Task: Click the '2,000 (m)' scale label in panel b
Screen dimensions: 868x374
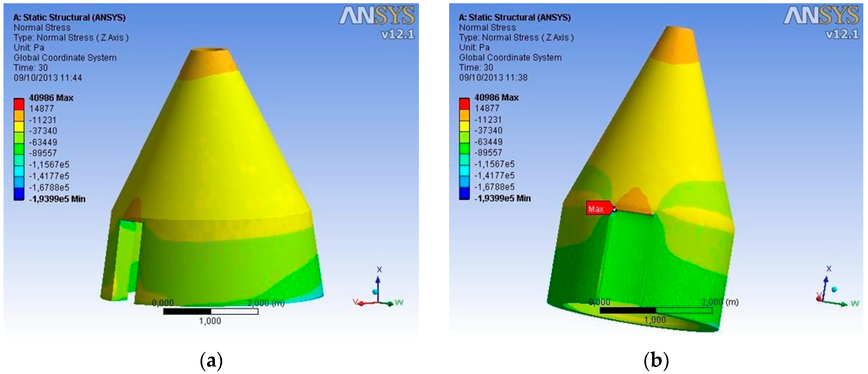Action: click(x=720, y=302)
